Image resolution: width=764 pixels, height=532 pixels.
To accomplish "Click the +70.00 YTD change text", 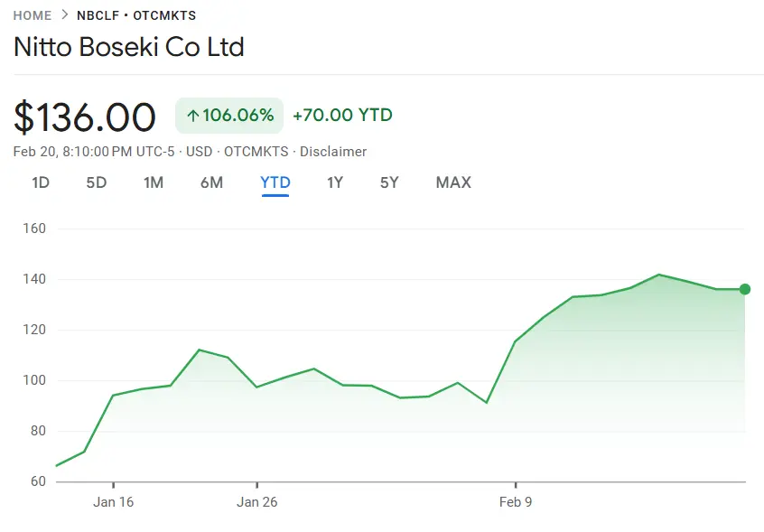I will tap(342, 116).
